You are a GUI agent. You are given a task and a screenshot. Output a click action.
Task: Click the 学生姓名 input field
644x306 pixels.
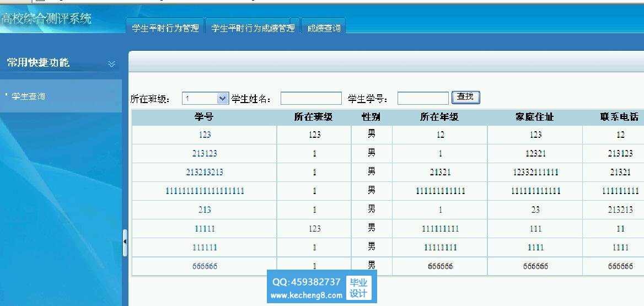pos(311,98)
